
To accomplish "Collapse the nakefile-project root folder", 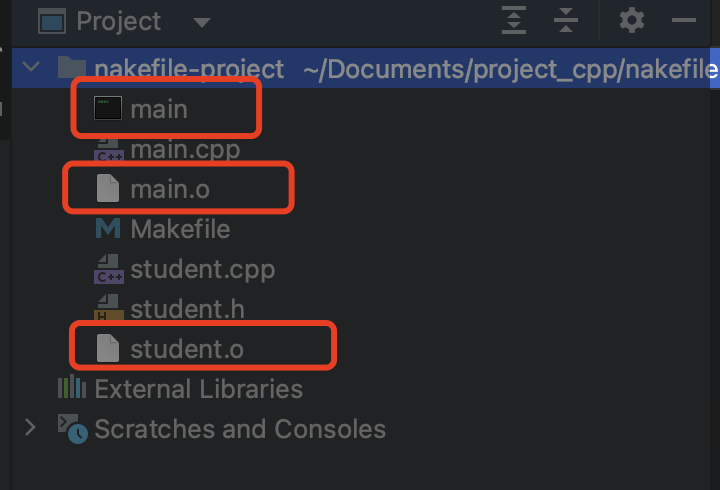I will (x=31, y=67).
